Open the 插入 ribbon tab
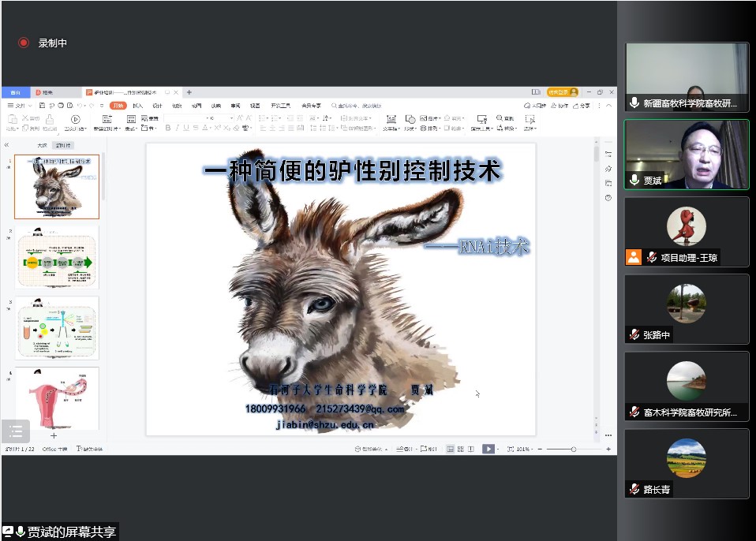Viewport: 756px width, 541px height. point(138,106)
